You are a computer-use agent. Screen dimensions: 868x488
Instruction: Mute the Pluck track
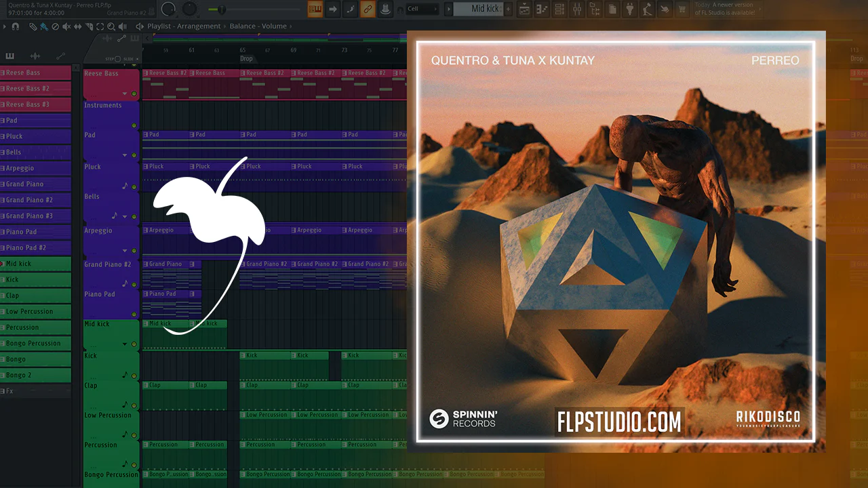pyautogui.click(x=134, y=186)
